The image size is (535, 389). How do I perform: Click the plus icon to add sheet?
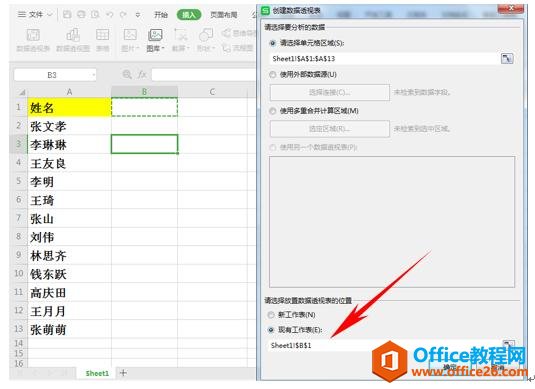click(124, 373)
